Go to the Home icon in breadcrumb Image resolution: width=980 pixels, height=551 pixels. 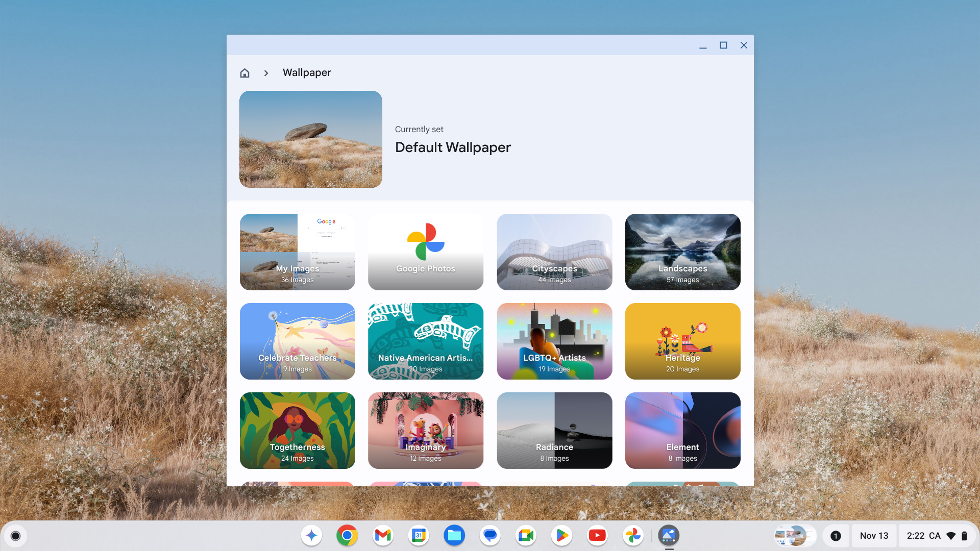[244, 73]
